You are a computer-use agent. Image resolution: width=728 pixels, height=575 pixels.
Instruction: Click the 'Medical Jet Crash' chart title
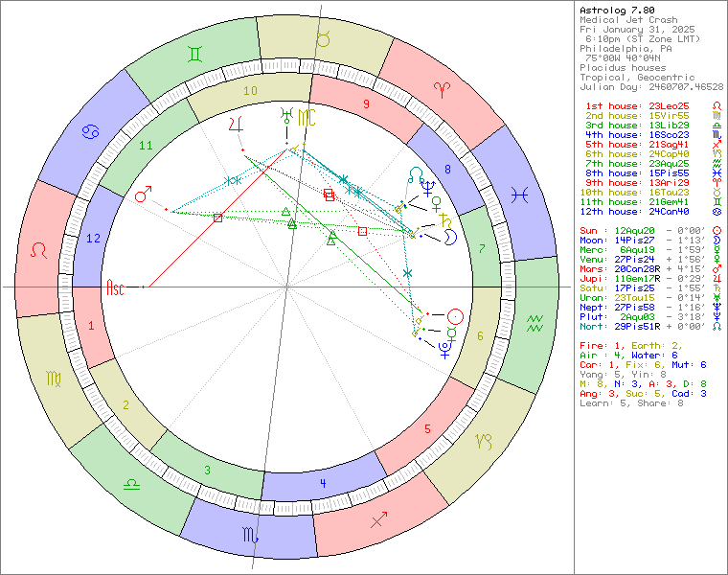click(x=628, y=20)
